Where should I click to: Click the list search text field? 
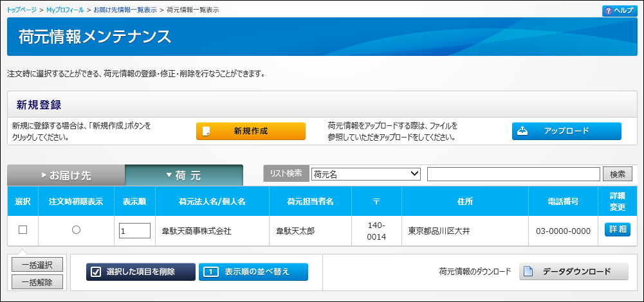[x=513, y=174]
